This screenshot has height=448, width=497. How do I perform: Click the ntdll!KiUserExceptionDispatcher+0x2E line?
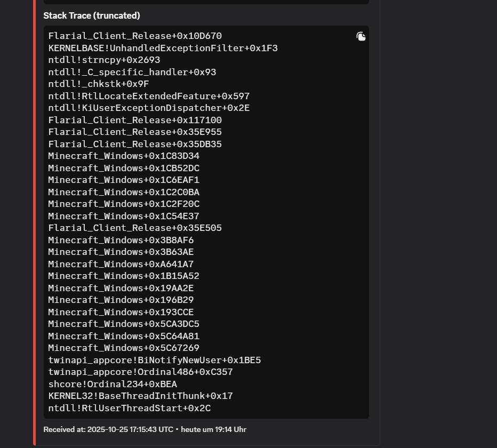point(149,108)
